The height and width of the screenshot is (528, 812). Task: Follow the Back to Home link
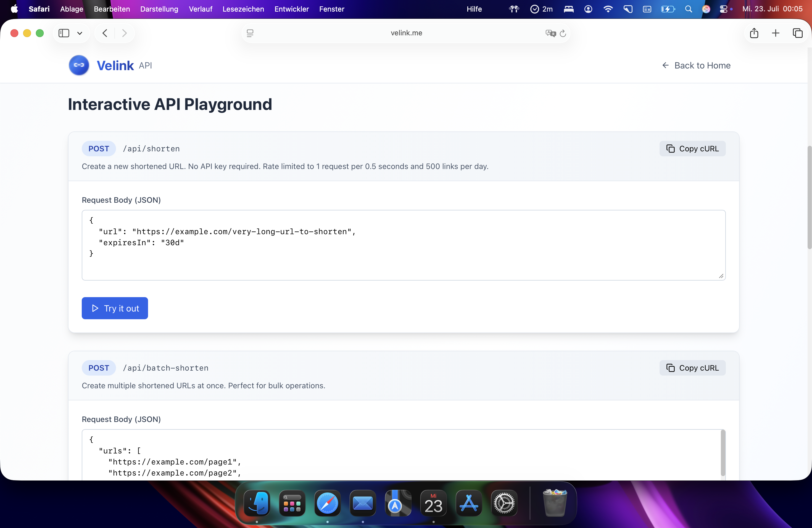696,65
